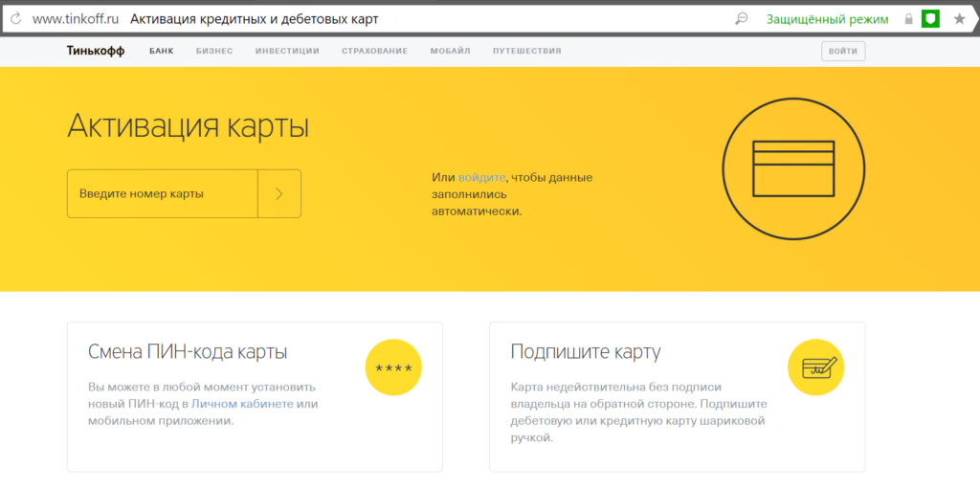Screen dimensions: 980x489
Task: Focus the Введите номер карты field
Action: click(163, 193)
